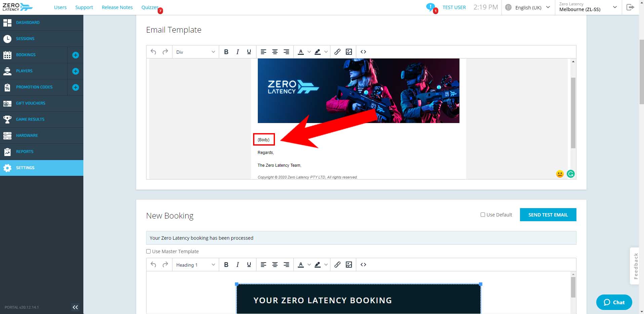The image size is (644, 314).
Task: Open Reports in sidebar
Action: tap(42, 152)
